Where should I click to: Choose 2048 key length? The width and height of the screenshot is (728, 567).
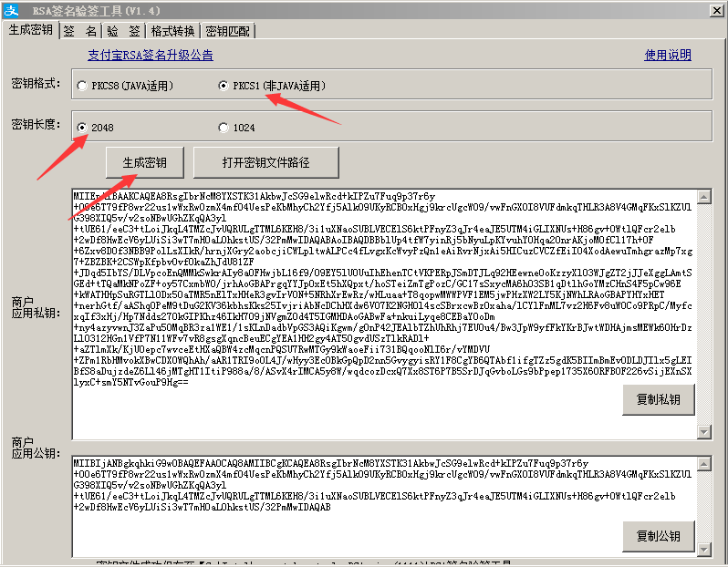(x=83, y=128)
